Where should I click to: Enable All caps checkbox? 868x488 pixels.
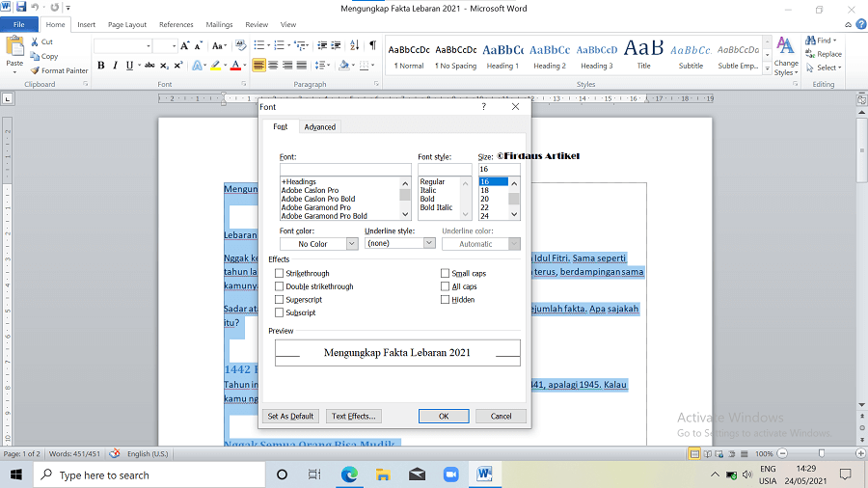coord(445,286)
